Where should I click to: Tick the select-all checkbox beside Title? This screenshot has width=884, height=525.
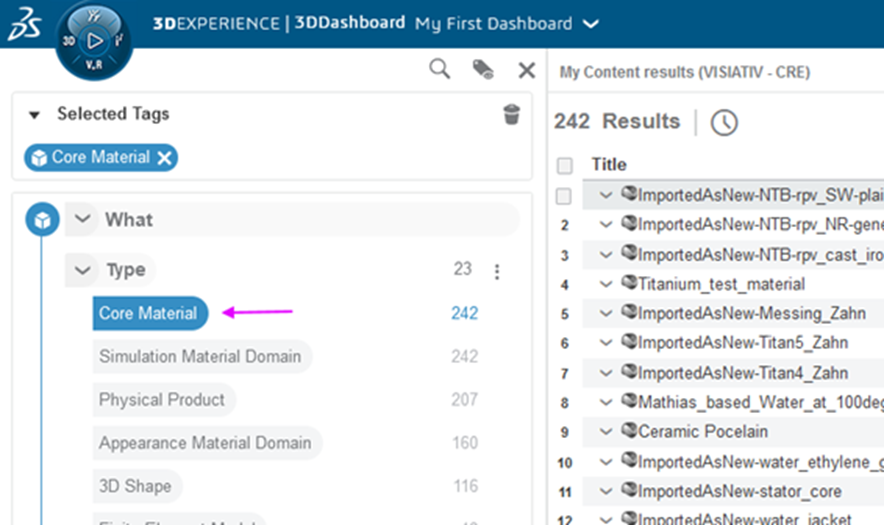565,165
